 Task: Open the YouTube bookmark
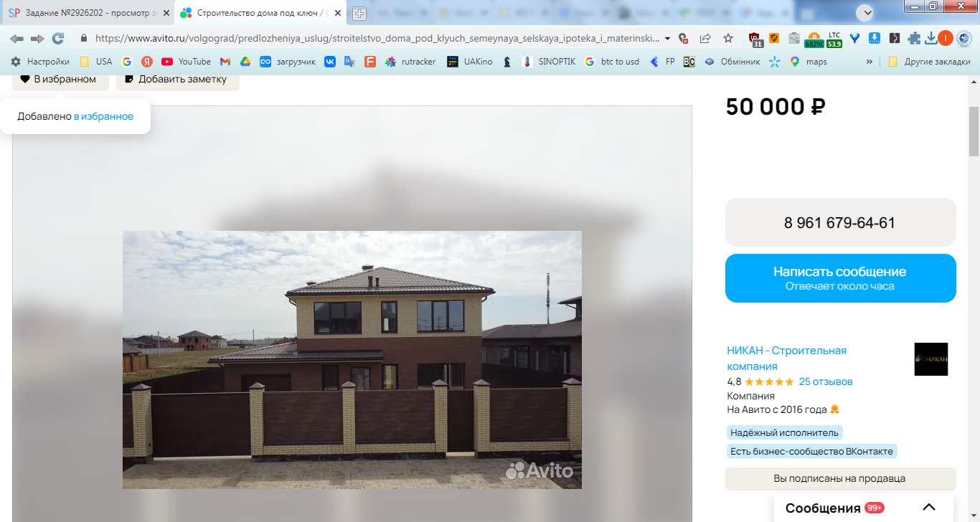click(186, 62)
